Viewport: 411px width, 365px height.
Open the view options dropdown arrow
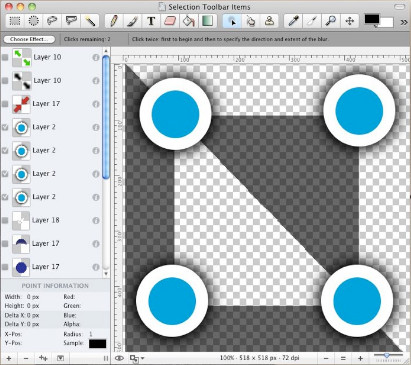coord(143,358)
